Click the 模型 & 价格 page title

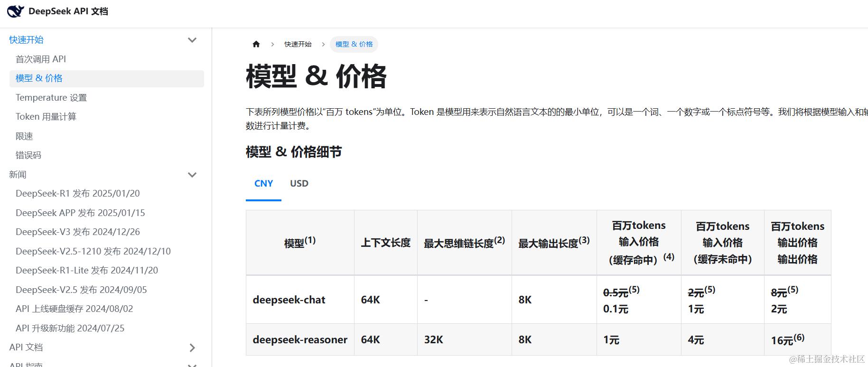click(x=316, y=76)
